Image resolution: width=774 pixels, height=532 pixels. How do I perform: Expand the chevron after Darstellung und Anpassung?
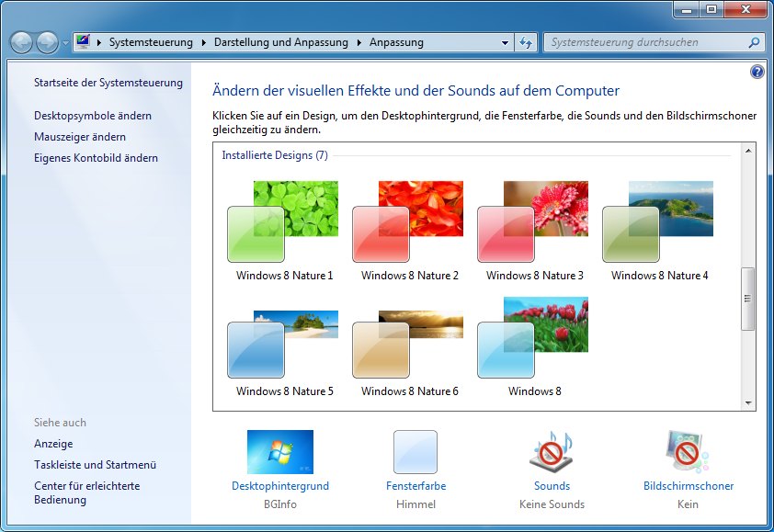(x=359, y=42)
